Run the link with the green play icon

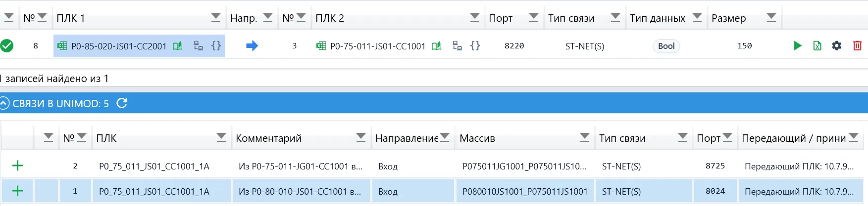pyautogui.click(x=797, y=46)
